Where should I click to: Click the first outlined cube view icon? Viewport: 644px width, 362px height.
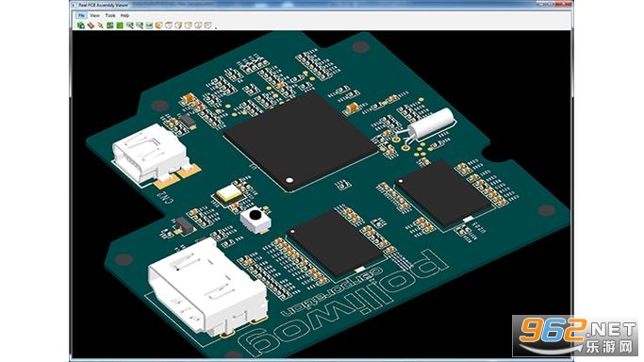169,25
